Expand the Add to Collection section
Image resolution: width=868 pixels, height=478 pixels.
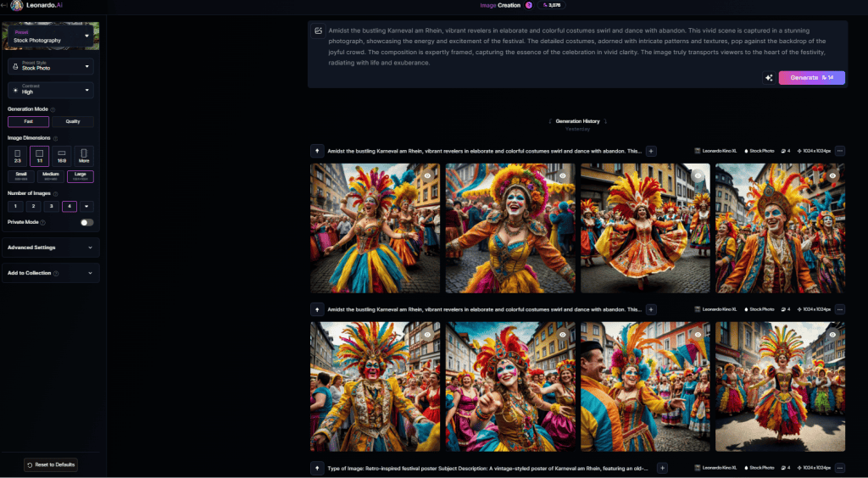point(51,273)
